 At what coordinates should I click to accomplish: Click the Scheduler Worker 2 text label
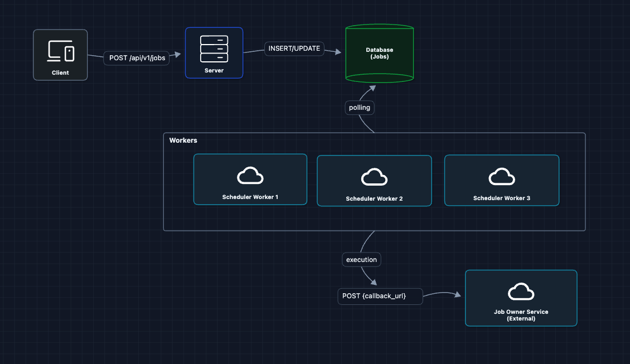(x=374, y=199)
